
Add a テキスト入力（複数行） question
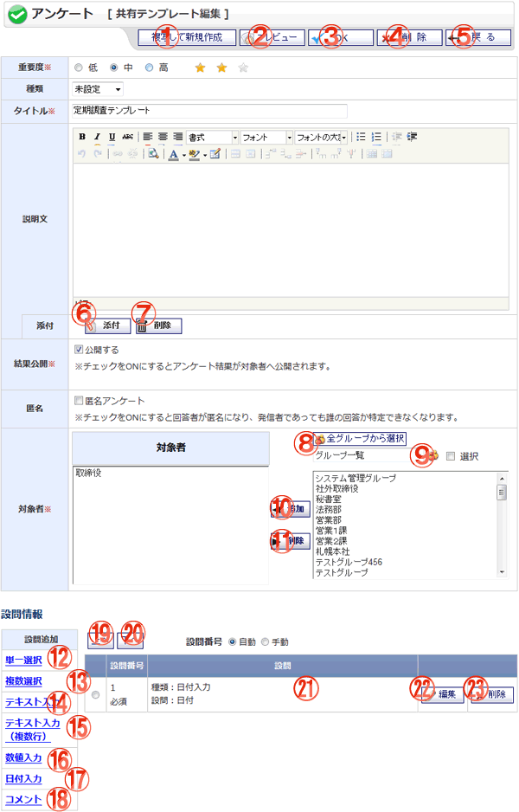click(x=32, y=729)
